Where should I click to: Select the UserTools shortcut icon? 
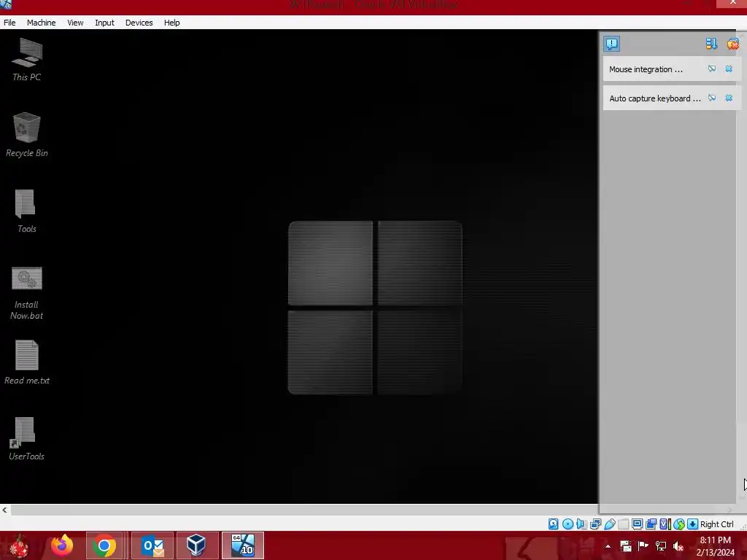click(26, 438)
